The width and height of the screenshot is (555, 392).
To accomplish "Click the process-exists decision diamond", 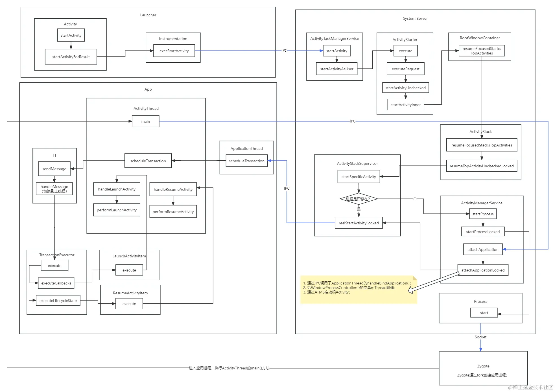I will tap(358, 199).
